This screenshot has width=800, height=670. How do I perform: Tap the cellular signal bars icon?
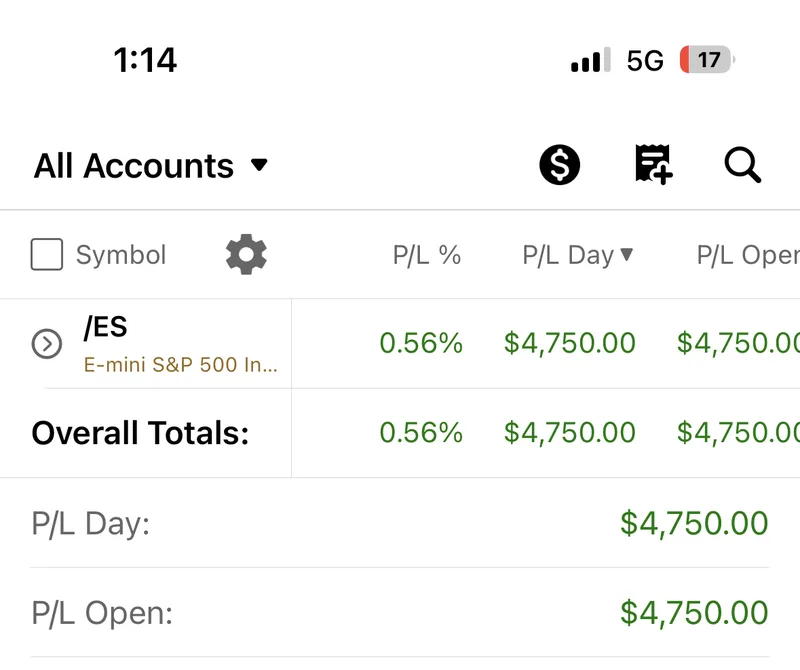pyautogui.click(x=591, y=60)
